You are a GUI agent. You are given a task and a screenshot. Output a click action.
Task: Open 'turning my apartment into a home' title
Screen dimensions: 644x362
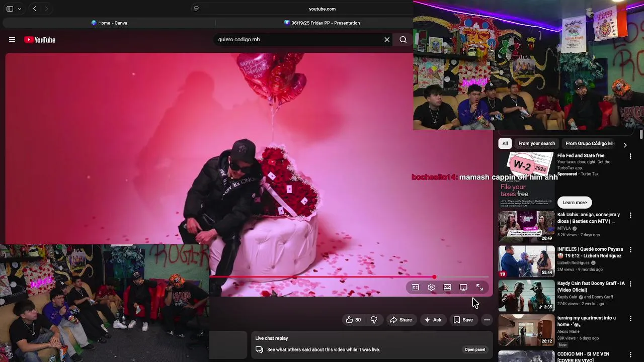587,321
